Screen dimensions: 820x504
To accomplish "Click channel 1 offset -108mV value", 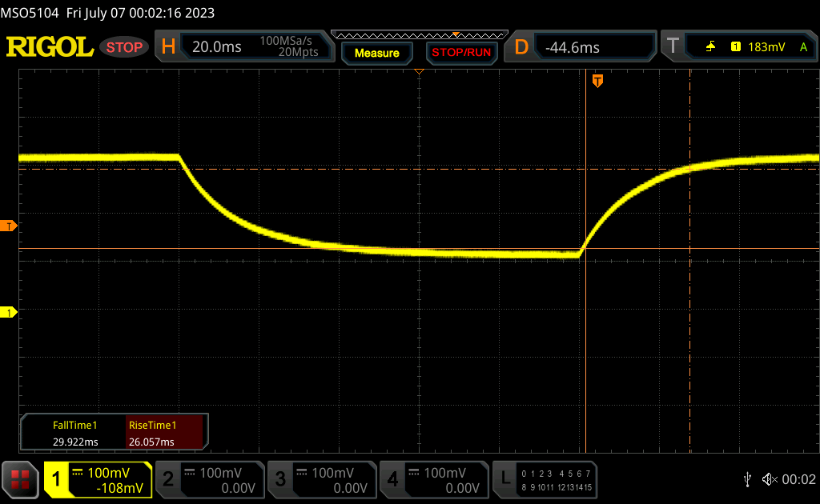I will (119, 488).
